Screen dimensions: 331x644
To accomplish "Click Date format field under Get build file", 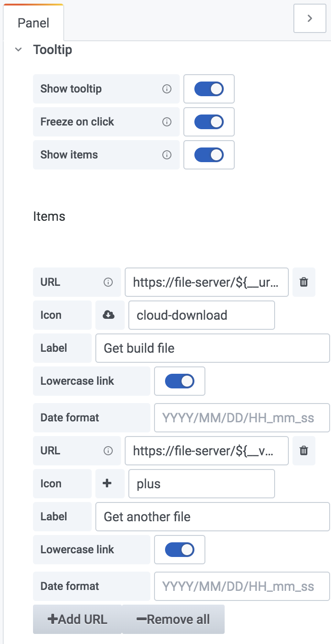I will (x=242, y=418).
